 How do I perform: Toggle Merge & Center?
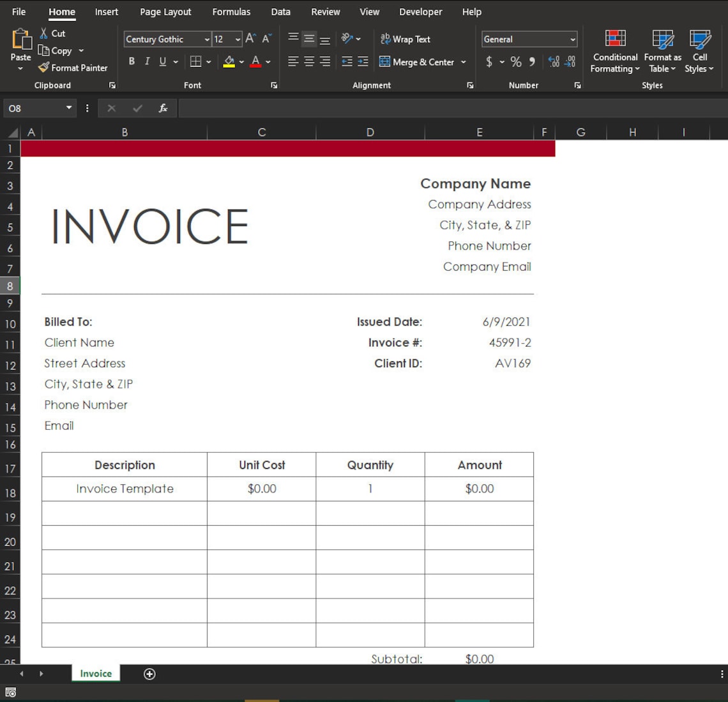click(x=416, y=62)
